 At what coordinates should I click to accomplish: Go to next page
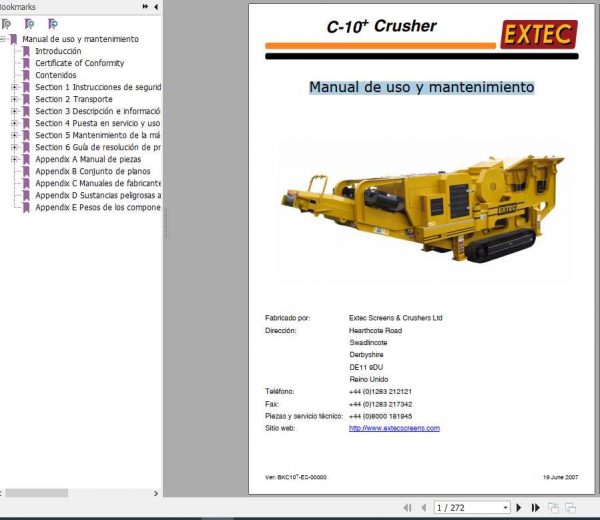[x=519, y=508]
